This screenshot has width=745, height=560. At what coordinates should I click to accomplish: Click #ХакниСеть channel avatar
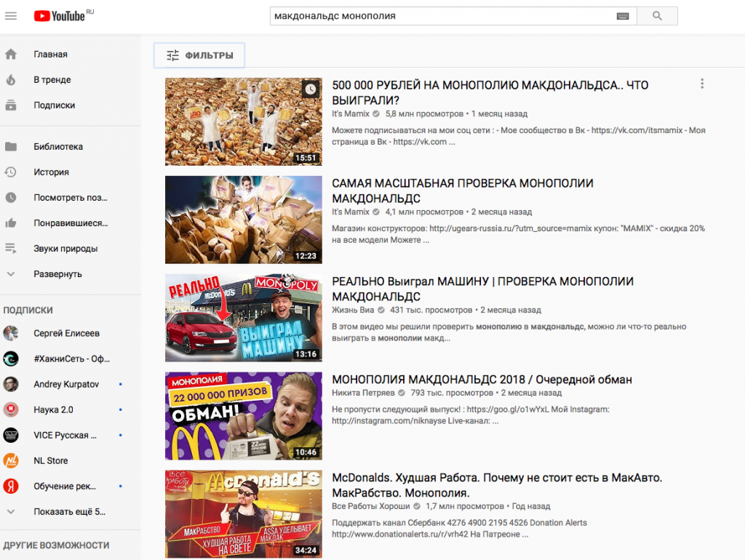tap(11, 359)
